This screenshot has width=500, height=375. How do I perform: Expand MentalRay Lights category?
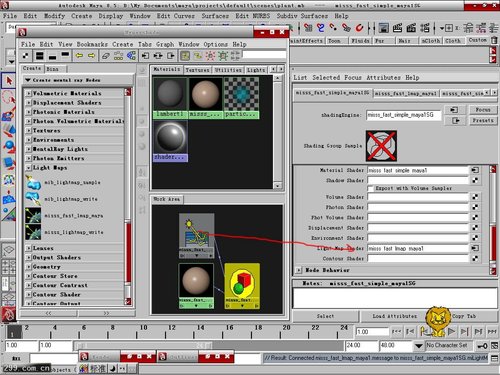pos(29,149)
